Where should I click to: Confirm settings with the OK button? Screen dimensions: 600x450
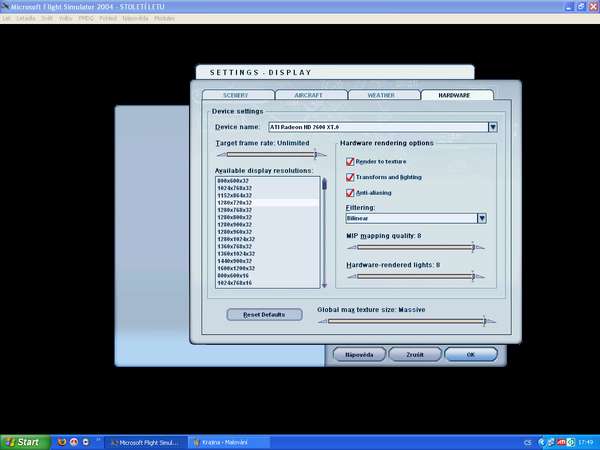471,355
